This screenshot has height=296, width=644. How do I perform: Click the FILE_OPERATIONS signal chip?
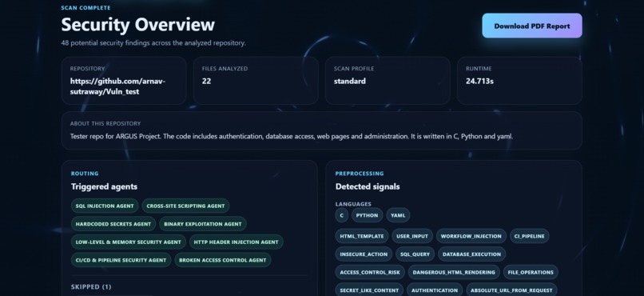[531, 272]
